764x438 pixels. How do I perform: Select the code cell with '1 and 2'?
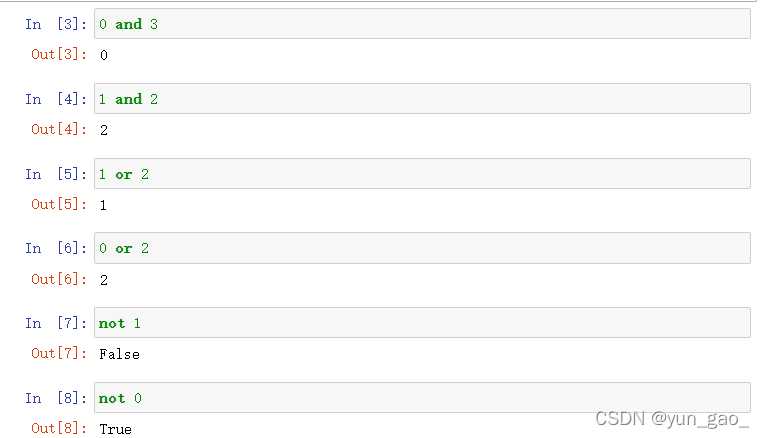(x=422, y=99)
